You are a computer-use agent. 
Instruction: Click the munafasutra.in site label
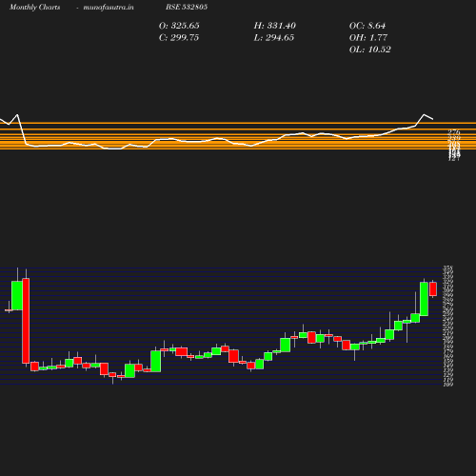(109, 7)
